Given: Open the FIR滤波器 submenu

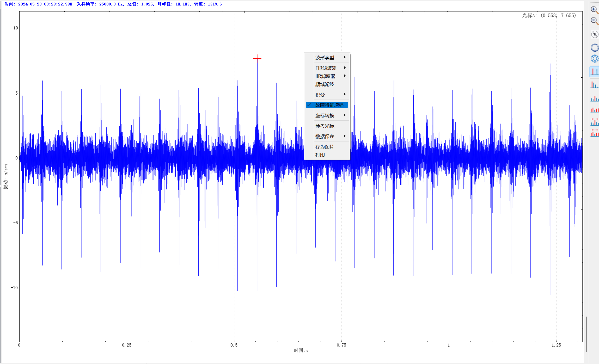Looking at the screenshot, I should click(327, 68).
